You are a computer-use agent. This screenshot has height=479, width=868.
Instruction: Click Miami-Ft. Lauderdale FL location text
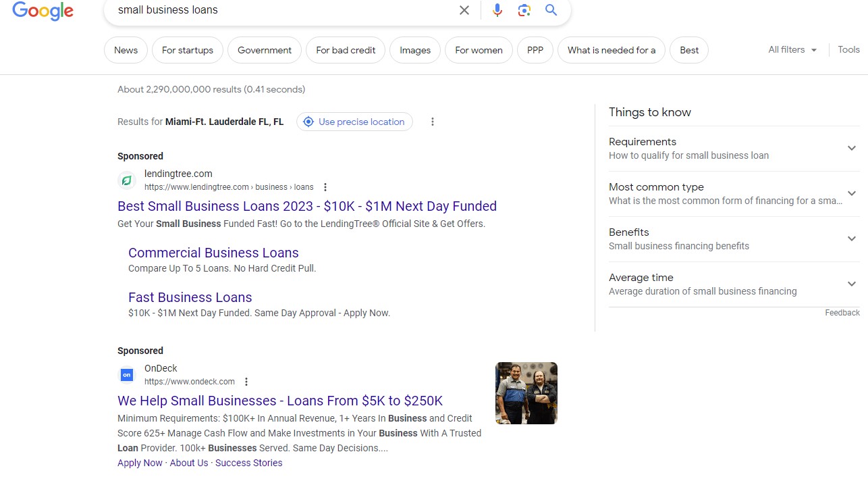click(224, 122)
